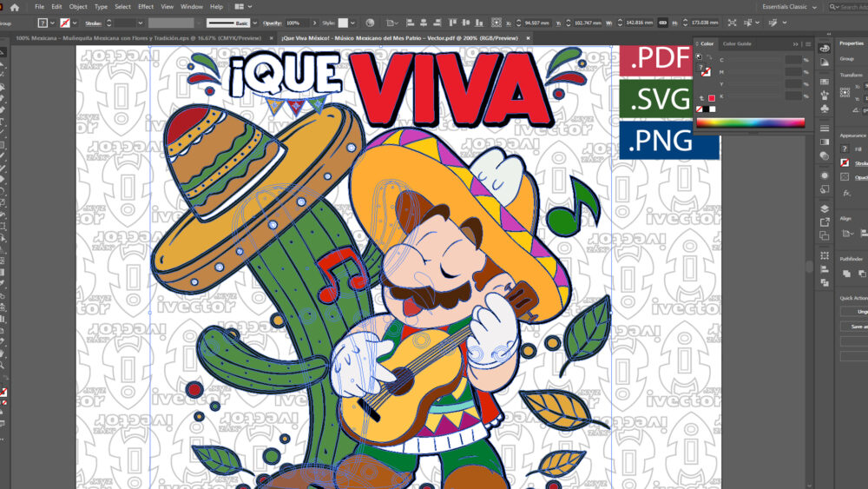Align selected objects to vertical center

click(465, 23)
